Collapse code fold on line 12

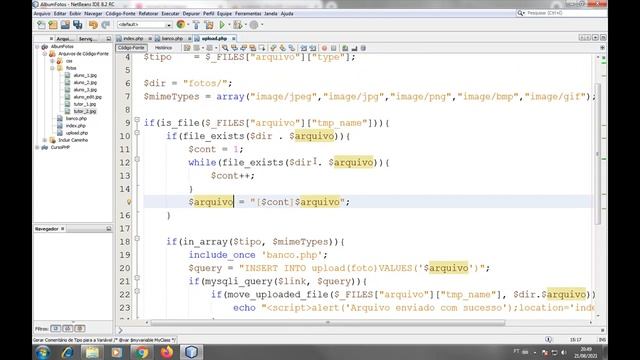point(137,160)
